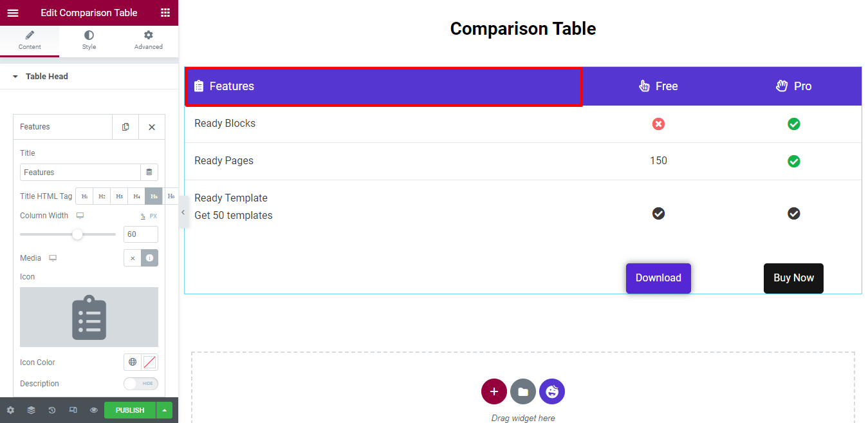Image resolution: width=868 pixels, height=423 pixels.
Task: Open the template library folder button
Action: click(x=523, y=391)
